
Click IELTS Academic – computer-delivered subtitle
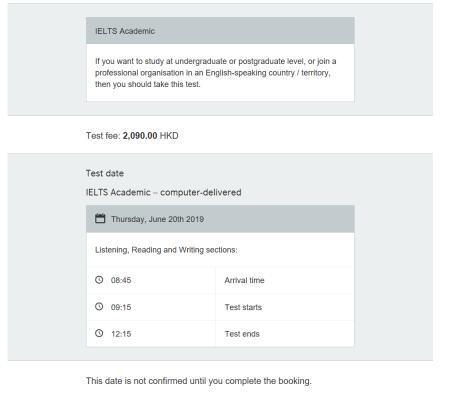tap(164, 192)
